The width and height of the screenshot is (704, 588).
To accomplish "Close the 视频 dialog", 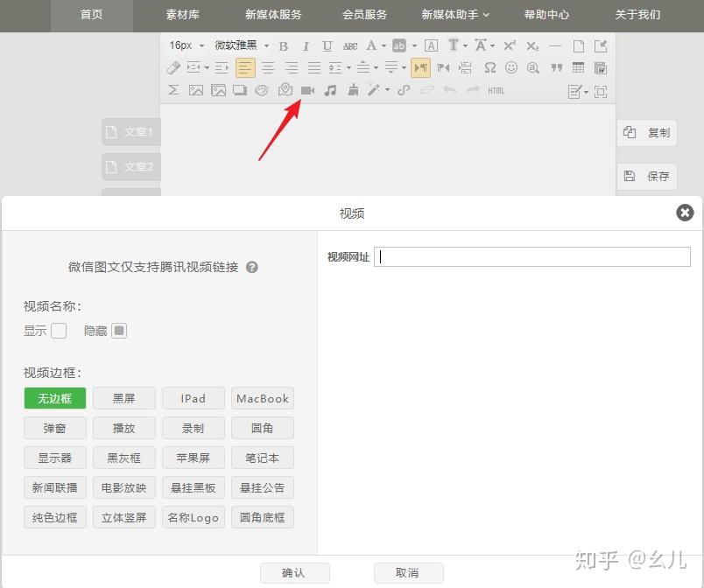I will (x=685, y=213).
